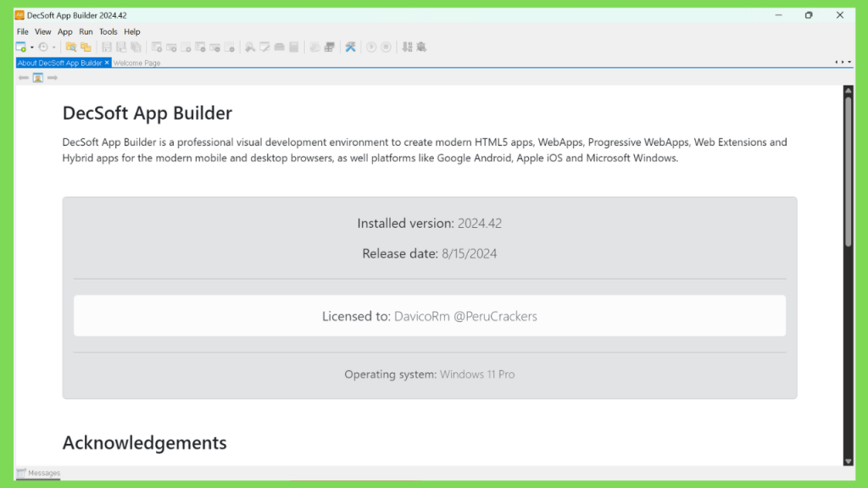868x488 pixels.
Task: Click the scrollbar down arrow
Action: pos(848,461)
